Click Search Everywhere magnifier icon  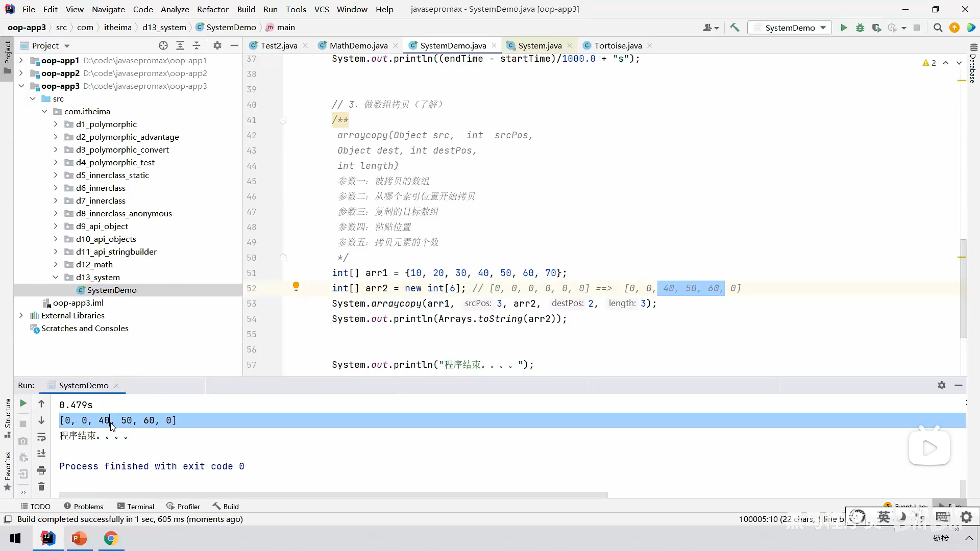click(938, 28)
